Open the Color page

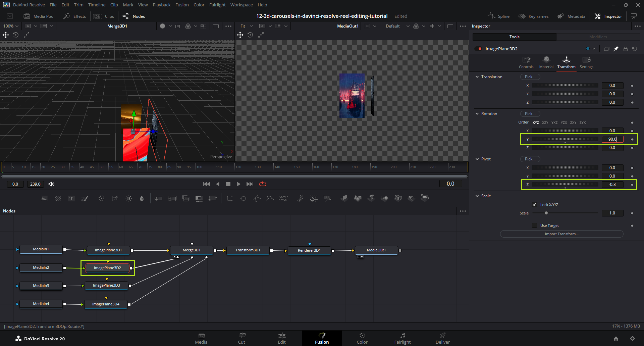click(x=362, y=338)
